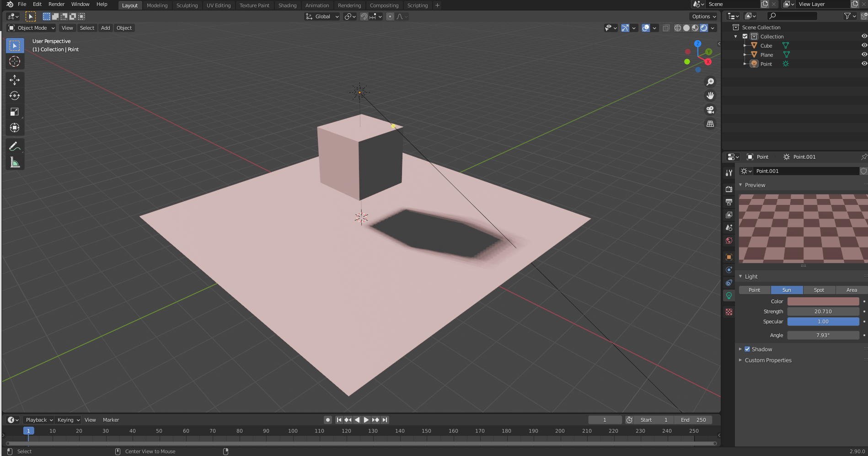Activate the Scale tool
This screenshot has width=868, height=456.
(x=15, y=112)
